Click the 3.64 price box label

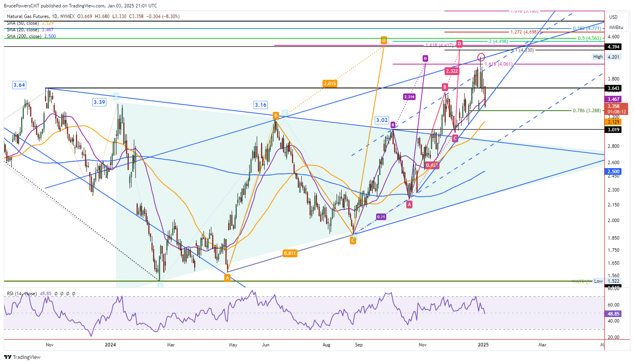[19, 85]
